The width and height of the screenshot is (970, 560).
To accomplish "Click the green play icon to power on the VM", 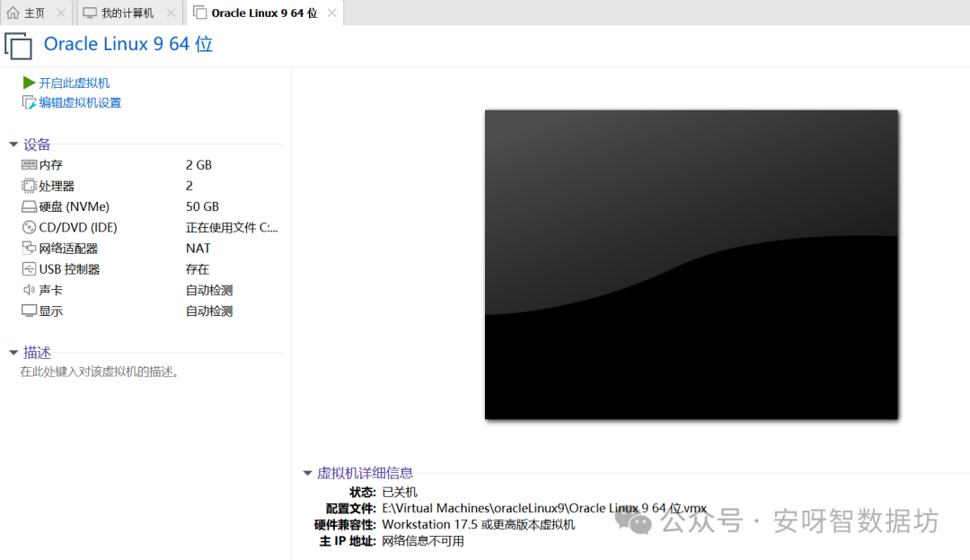I will click(x=29, y=83).
